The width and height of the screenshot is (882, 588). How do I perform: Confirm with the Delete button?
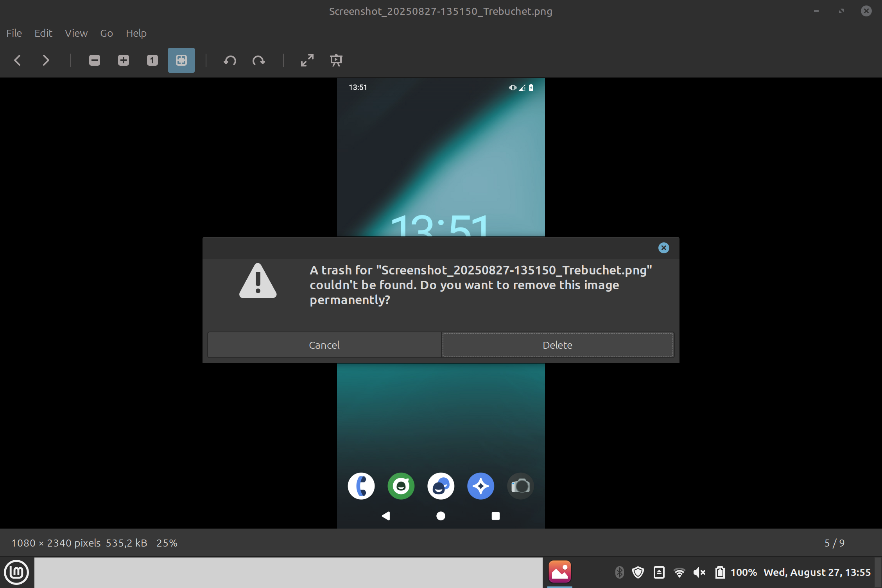point(558,345)
